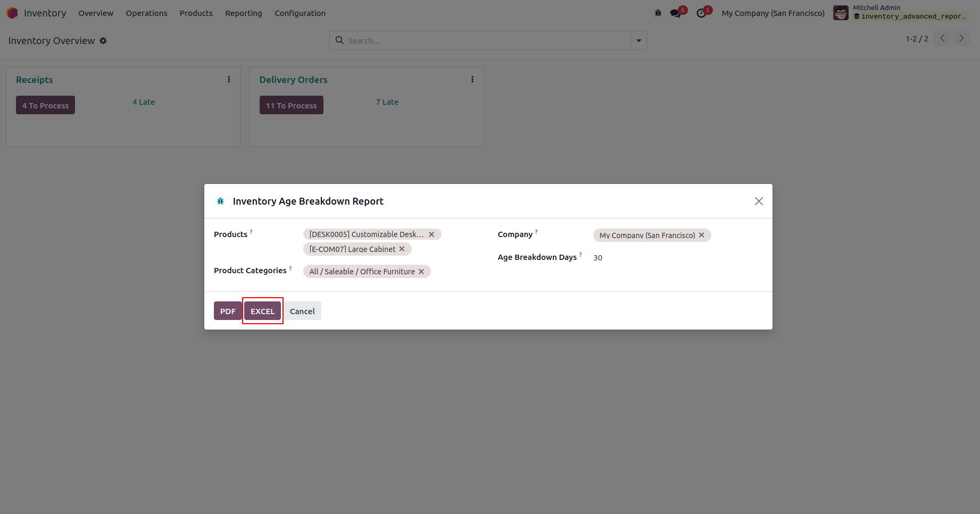
Task: Click the Age Breakdown Days field
Action: [x=676, y=258]
